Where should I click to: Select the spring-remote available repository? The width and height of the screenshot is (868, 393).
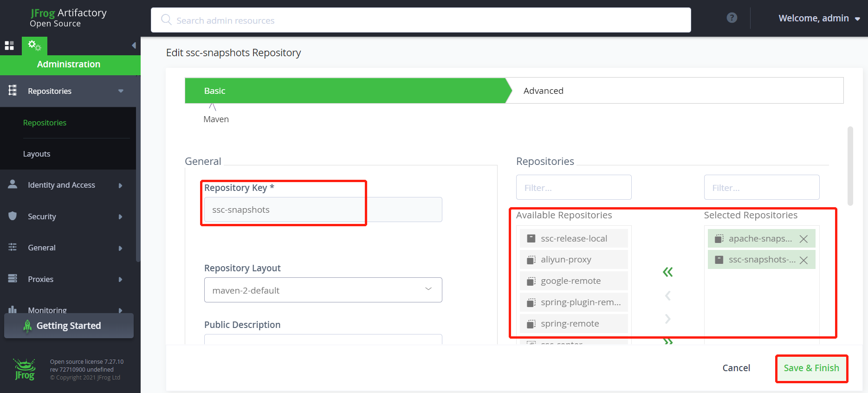574,324
